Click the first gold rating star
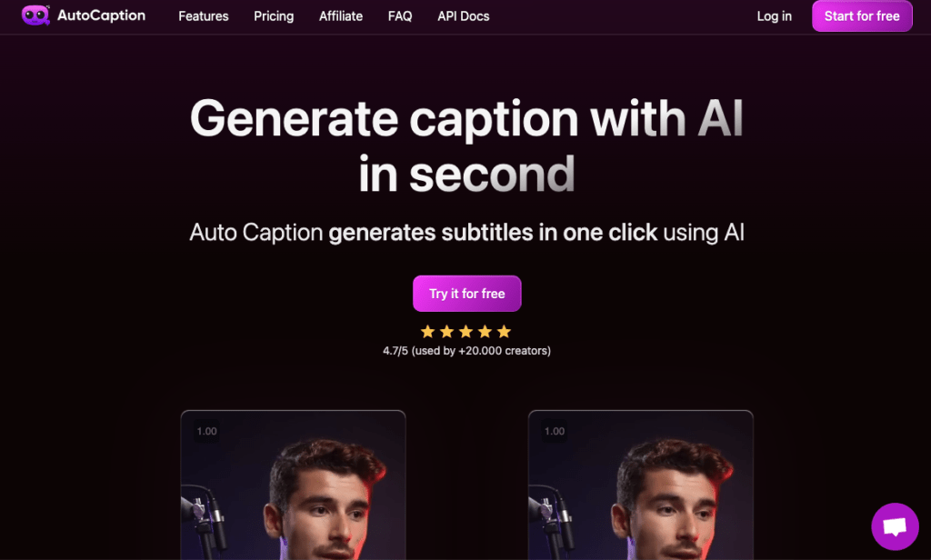931x560 pixels. 427,332
